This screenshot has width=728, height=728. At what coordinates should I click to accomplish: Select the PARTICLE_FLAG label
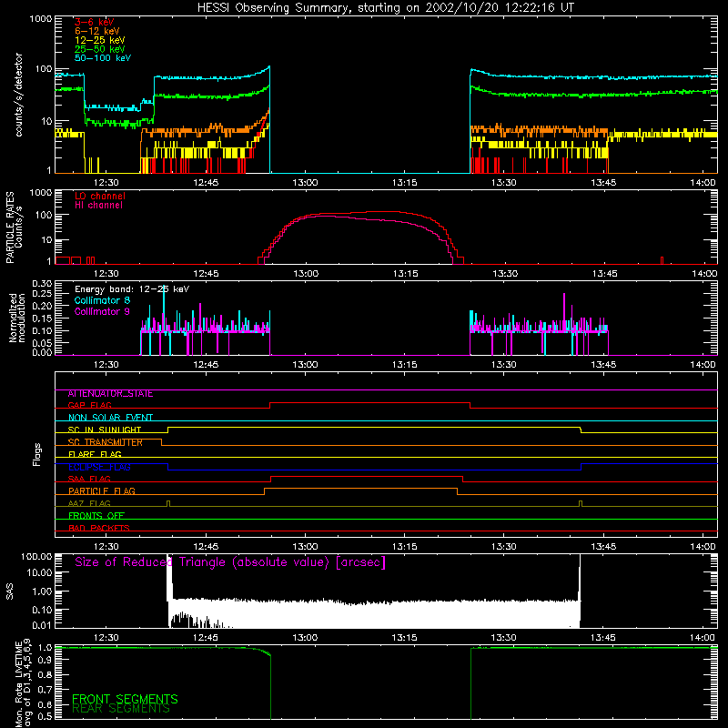(x=102, y=490)
